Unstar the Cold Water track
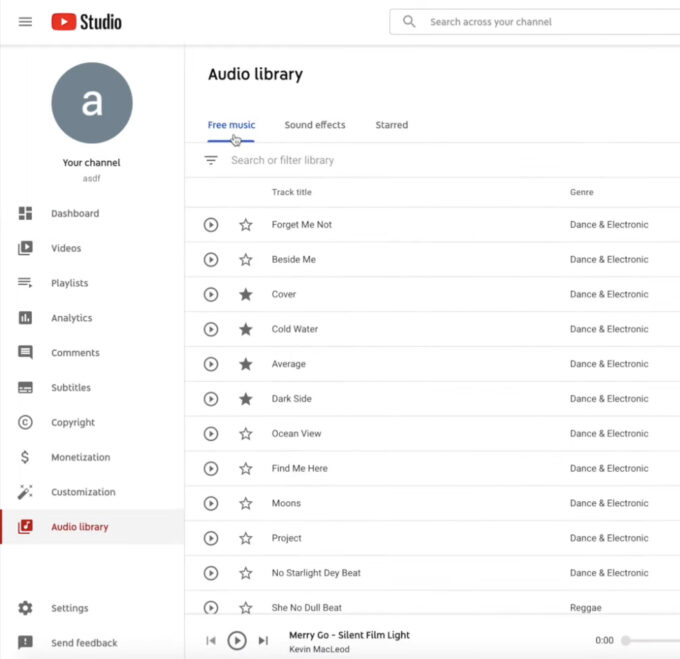The image size is (680, 659). (x=246, y=329)
